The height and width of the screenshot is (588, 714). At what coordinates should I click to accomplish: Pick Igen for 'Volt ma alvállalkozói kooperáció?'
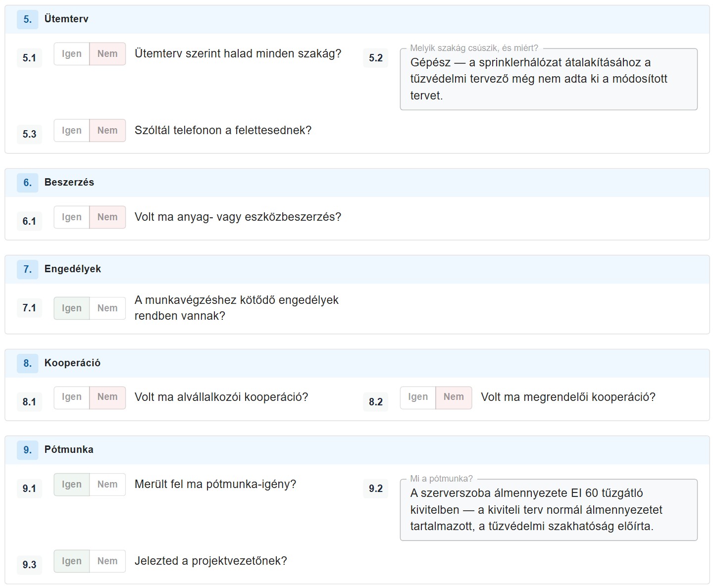(72, 397)
